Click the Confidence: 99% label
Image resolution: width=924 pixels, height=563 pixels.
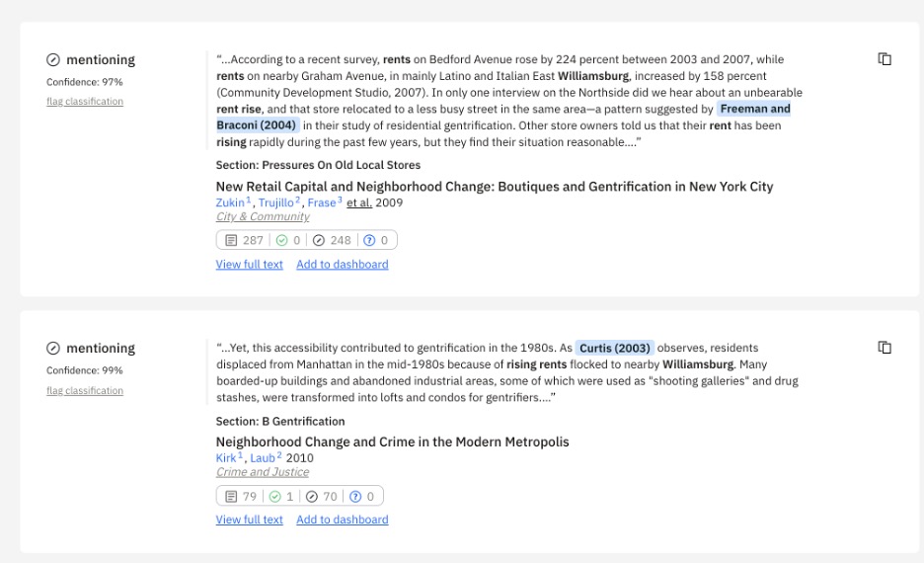[x=85, y=370]
